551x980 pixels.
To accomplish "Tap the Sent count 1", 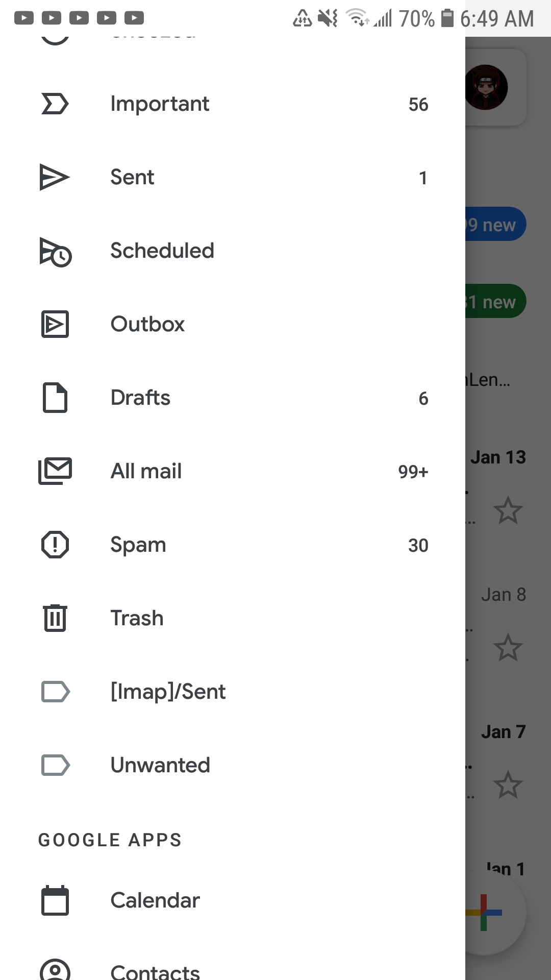I will coord(423,178).
